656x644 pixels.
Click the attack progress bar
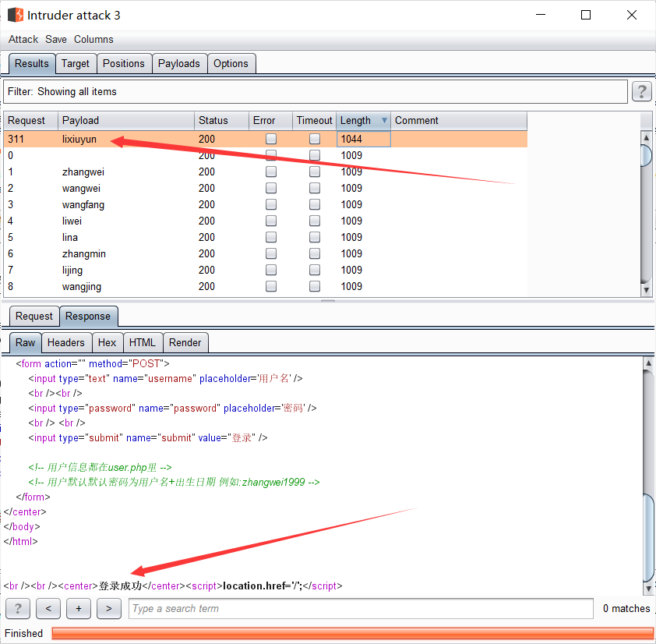tap(352, 633)
